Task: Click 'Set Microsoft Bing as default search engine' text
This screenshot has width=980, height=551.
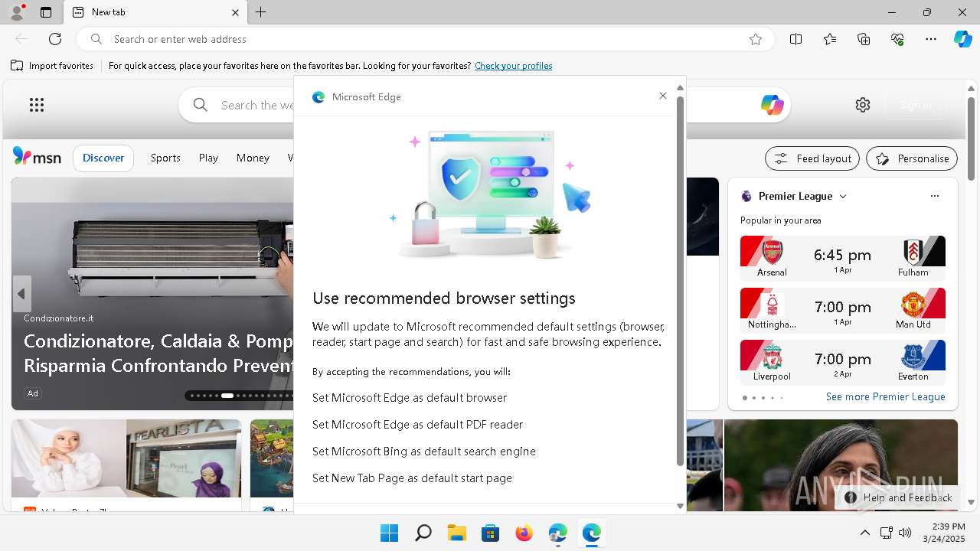Action: coord(424,452)
